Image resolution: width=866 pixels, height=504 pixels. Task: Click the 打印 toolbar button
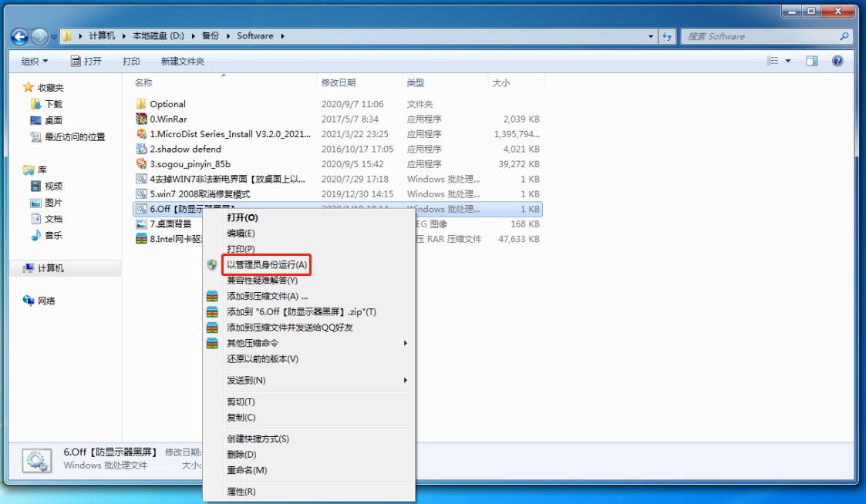click(x=131, y=62)
